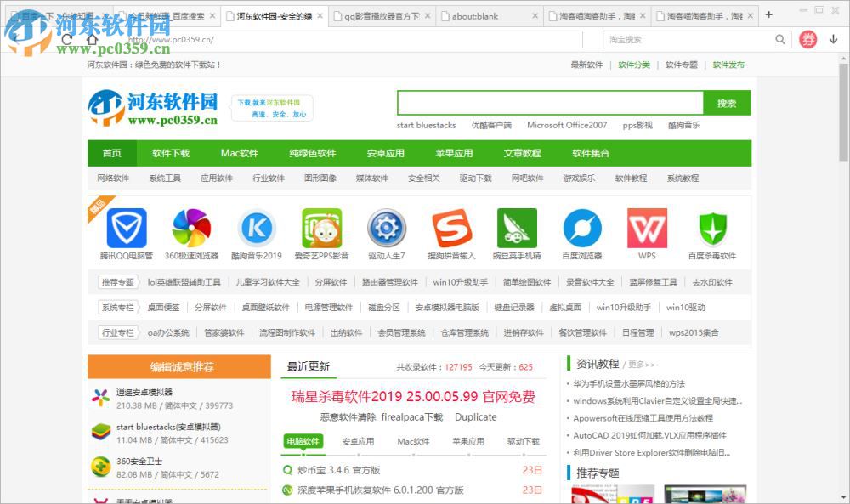This screenshot has height=504, width=850.
Task: Open 爱奇艺PPS影音 panda icon
Action: click(321, 228)
